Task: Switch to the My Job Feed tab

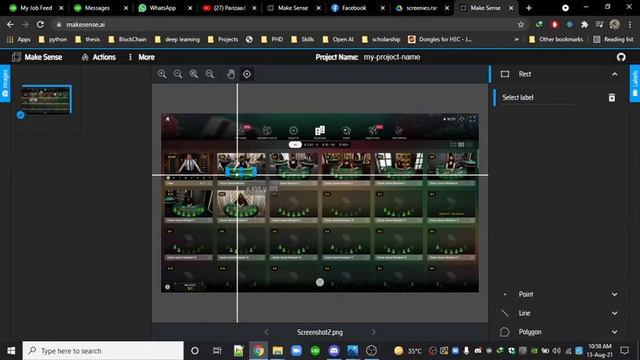Action: [36, 8]
